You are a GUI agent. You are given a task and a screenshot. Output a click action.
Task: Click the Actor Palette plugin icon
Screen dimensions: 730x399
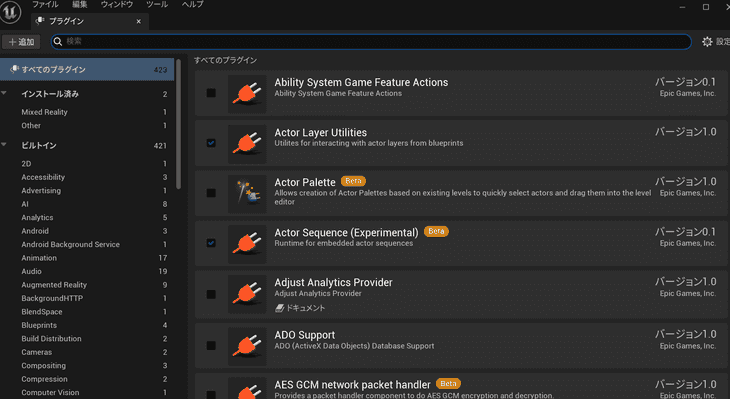click(x=247, y=193)
